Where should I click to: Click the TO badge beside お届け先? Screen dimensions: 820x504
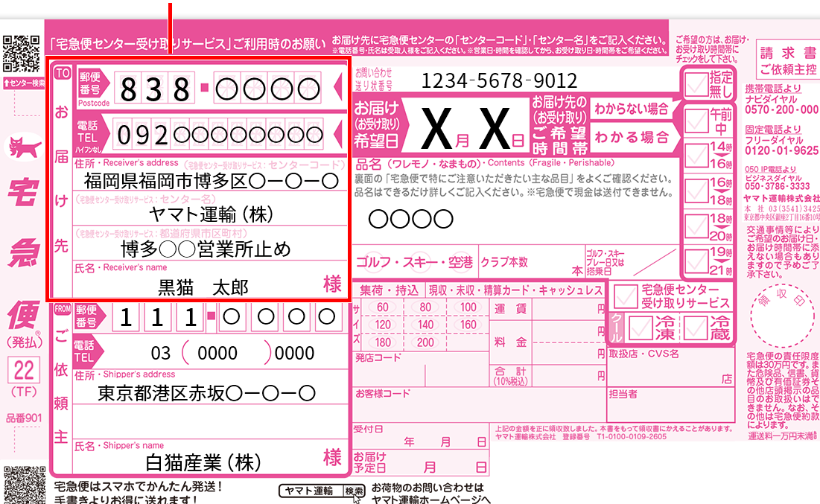coord(63,73)
